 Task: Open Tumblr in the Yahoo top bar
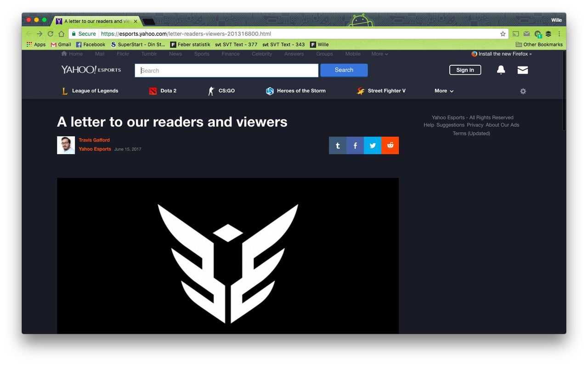click(149, 54)
